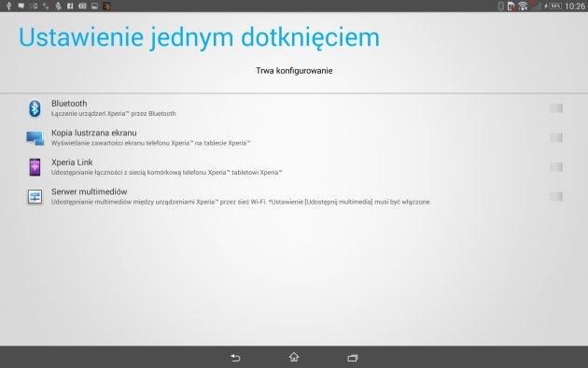Screen dimensions: 588x368
Task: Tap the Serwer multimediów icon
Action: coord(35,196)
